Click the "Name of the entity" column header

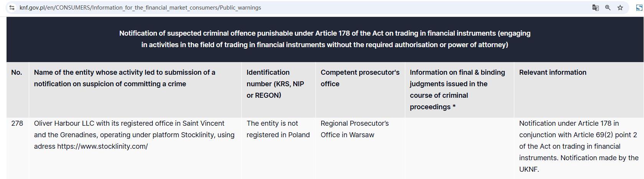124,78
